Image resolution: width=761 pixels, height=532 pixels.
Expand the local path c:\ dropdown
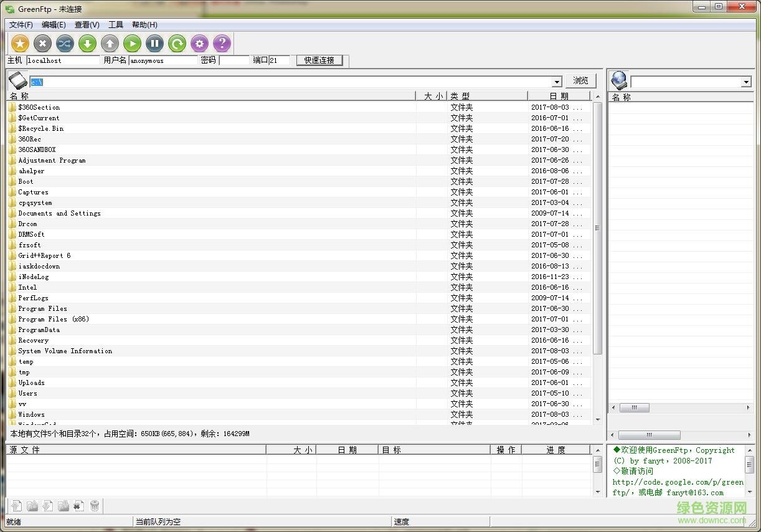click(557, 82)
